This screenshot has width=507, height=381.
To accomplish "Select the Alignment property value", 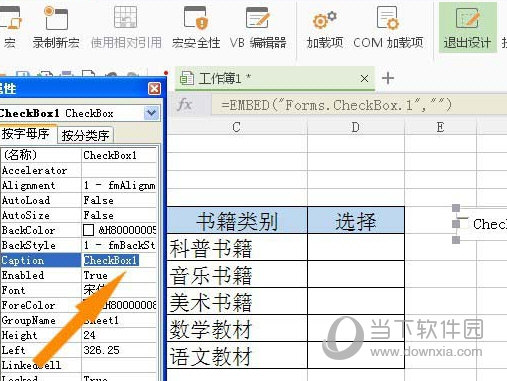I will pos(119,185).
